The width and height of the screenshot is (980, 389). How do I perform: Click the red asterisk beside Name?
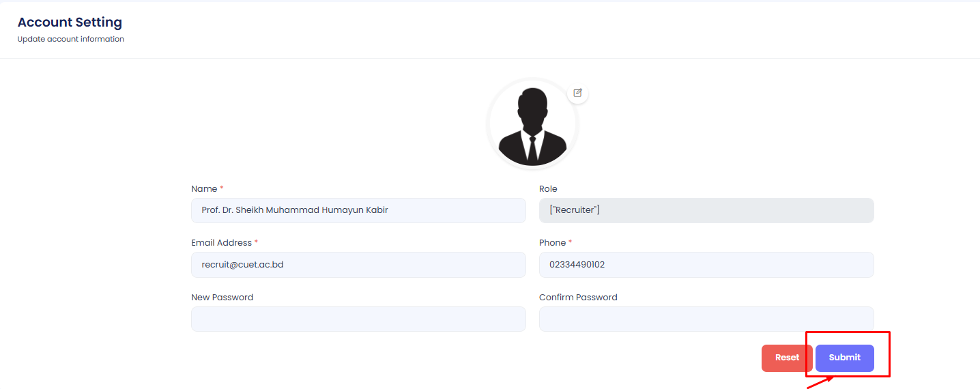[222, 188]
